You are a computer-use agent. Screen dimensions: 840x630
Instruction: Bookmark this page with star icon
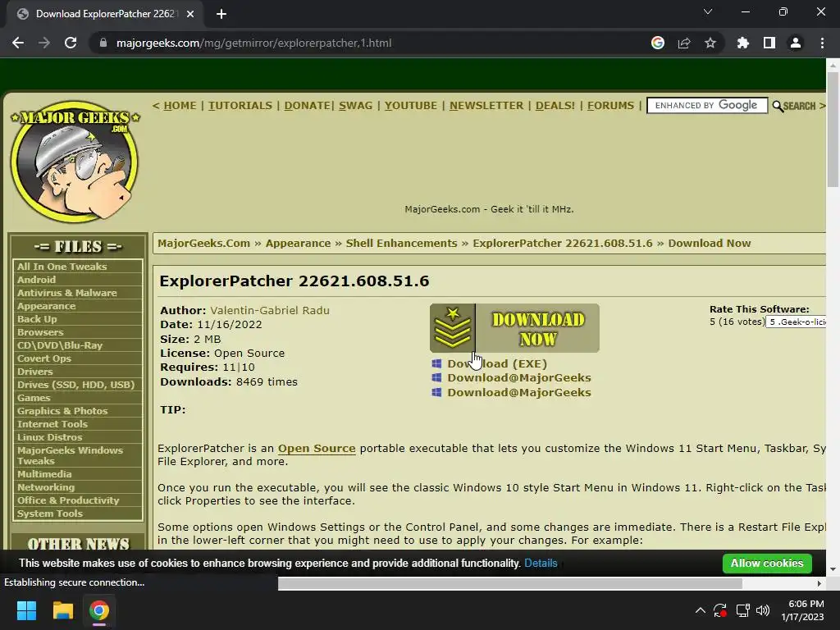710,43
